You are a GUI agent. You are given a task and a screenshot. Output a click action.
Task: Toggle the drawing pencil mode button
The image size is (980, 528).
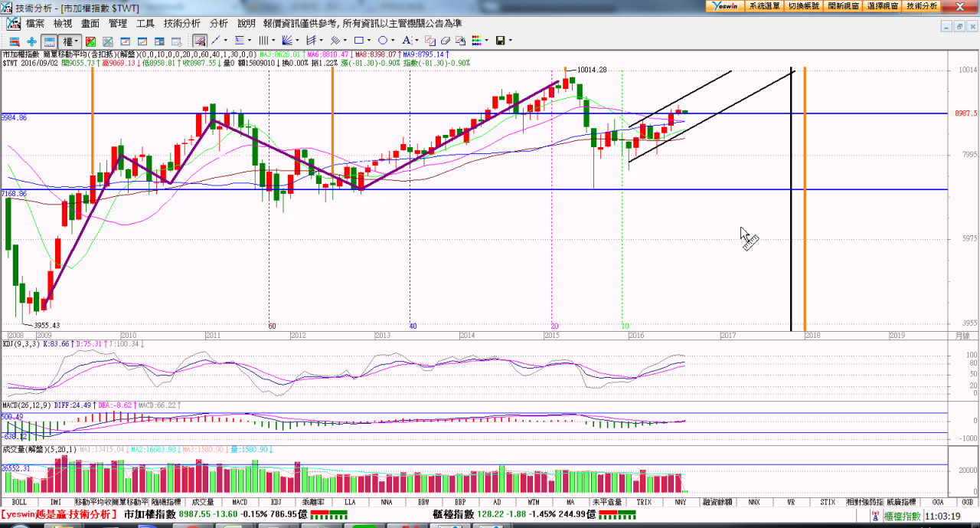[x=200, y=41]
